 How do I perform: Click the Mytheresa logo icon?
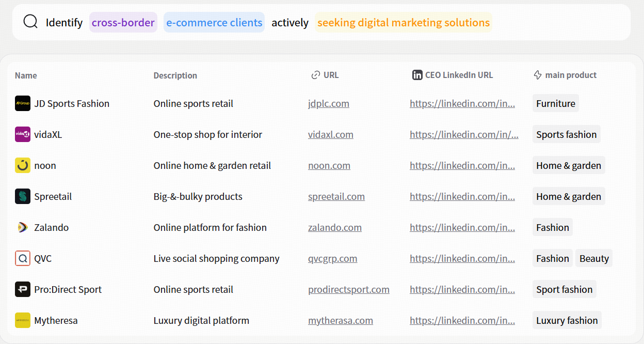23,320
